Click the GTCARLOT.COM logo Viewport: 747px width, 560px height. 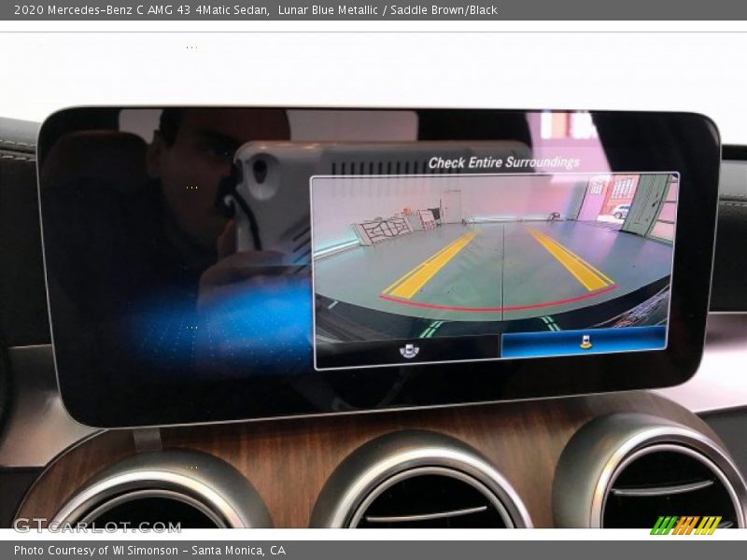point(97,525)
